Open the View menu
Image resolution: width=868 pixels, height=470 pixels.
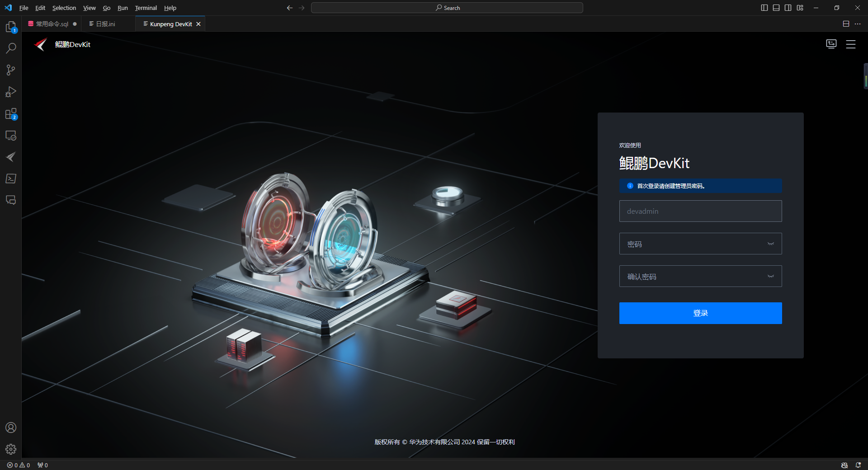click(x=90, y=8)
